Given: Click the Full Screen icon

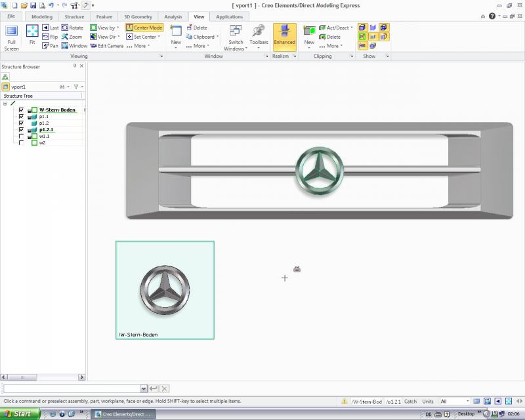Looking at the screenshot, I should pos(11,37).
